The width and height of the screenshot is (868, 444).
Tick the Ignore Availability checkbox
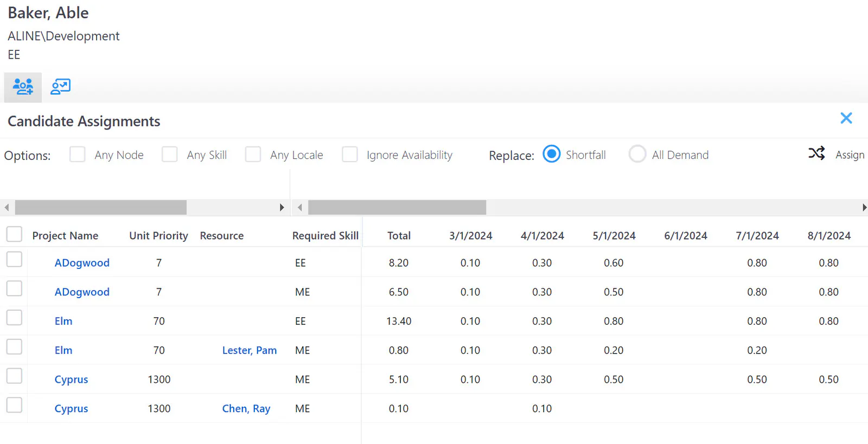click(x=350, y=155)
